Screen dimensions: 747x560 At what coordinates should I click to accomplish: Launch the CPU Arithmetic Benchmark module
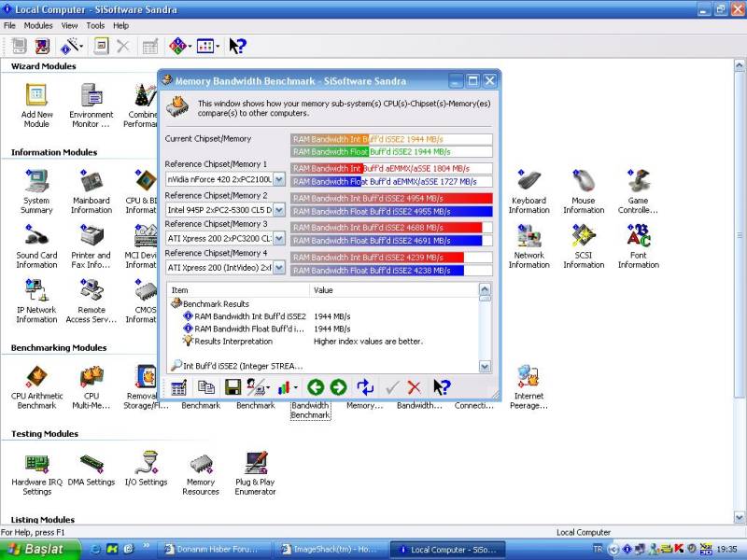click(x=36, y=387)
